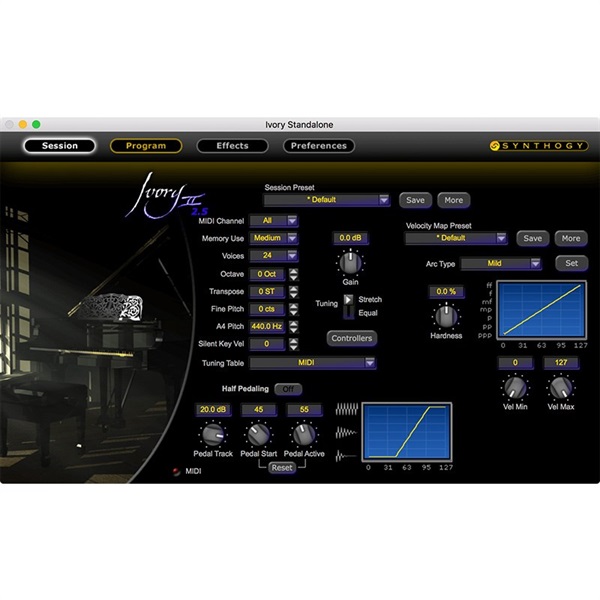Open the Controllers window
600x600 pixels.
coord(352,338)
